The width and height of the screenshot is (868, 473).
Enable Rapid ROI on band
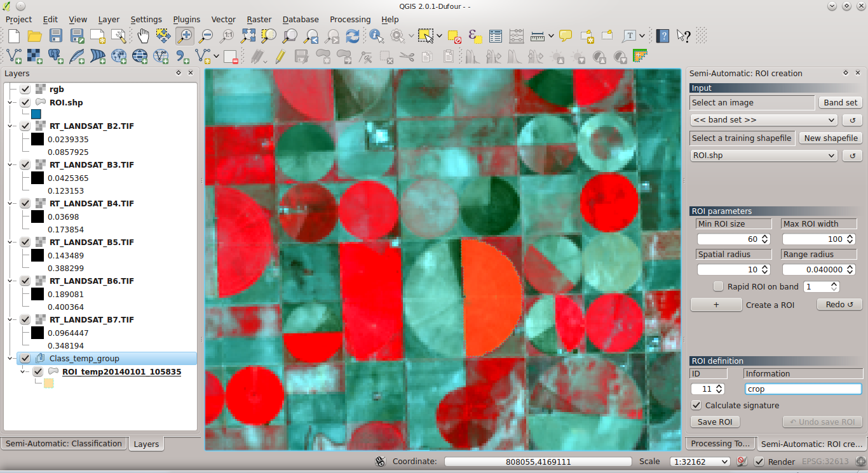pos(719,286)
